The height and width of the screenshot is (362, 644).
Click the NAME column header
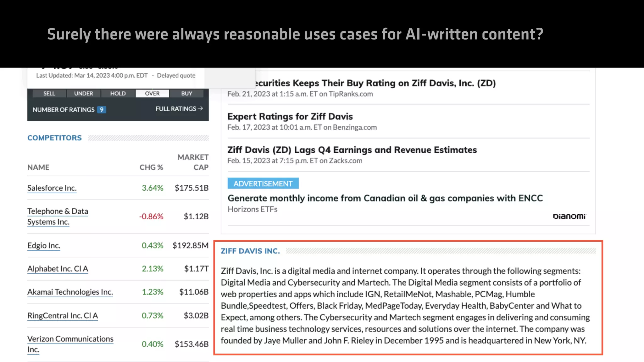38,167
